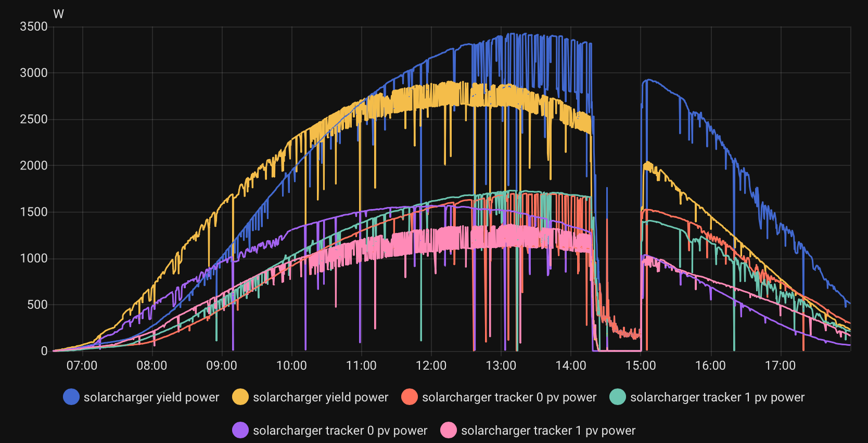
Task: Click the '3000' power axis value
Action: pos(34,73)
